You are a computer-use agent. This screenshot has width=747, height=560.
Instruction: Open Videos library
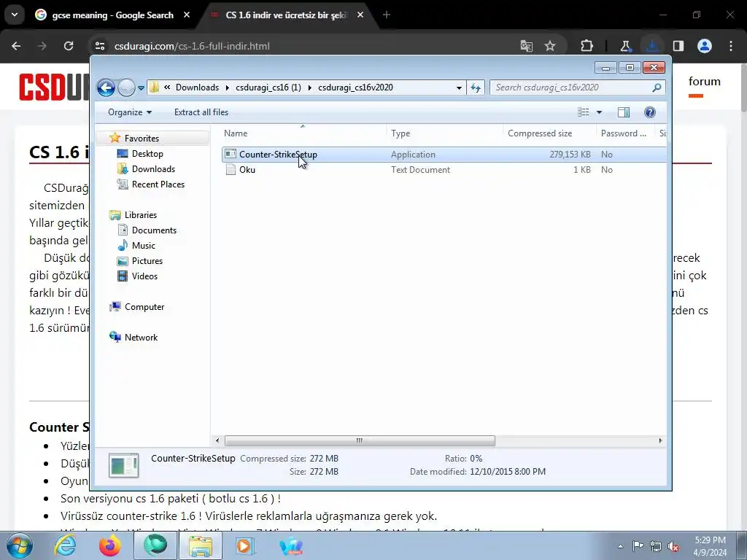click(144, 276)
